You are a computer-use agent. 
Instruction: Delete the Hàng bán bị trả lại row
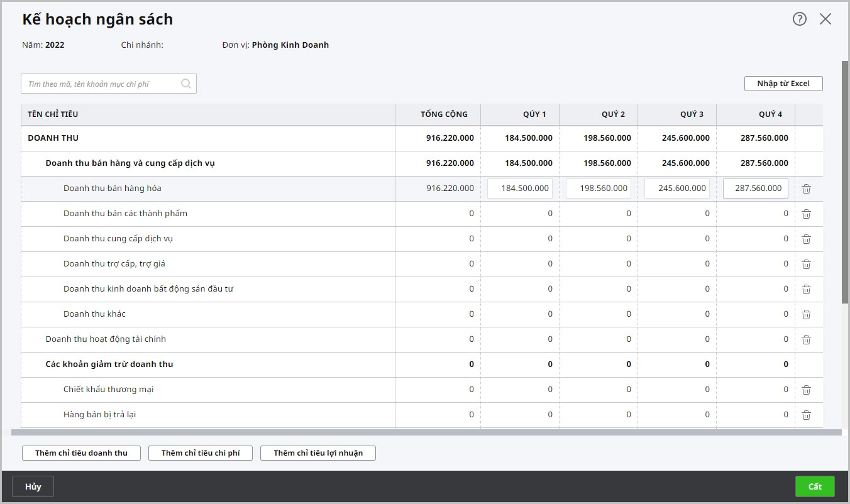[806, 415]
